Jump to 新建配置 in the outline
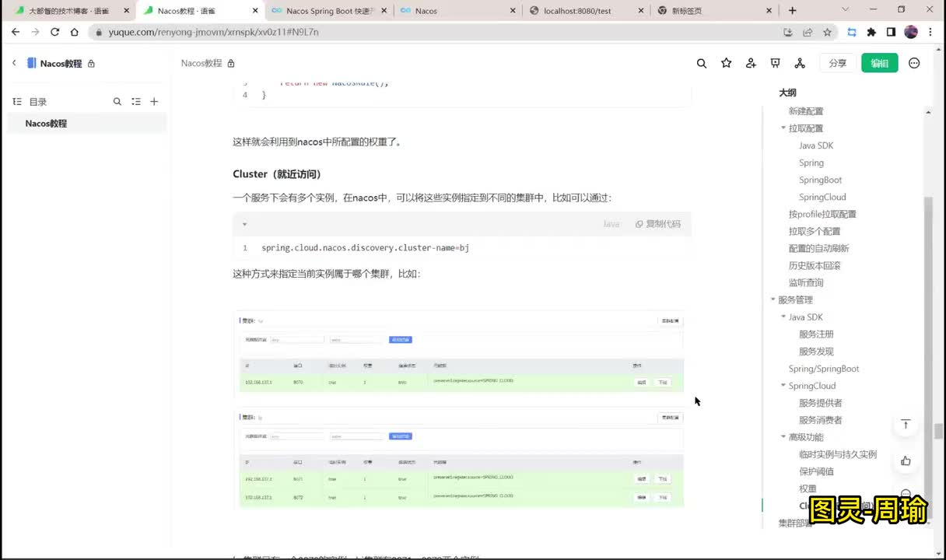 806,111
